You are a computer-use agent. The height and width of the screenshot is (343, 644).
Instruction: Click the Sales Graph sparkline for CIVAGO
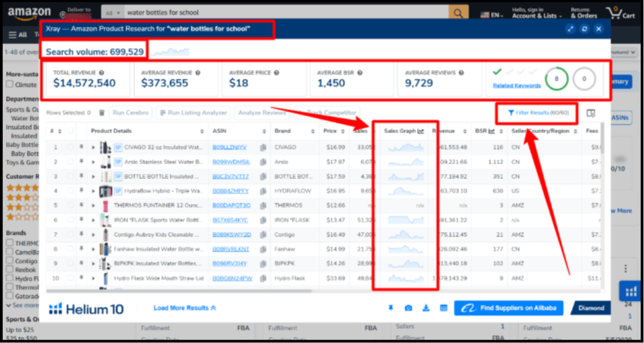point(405,147)
